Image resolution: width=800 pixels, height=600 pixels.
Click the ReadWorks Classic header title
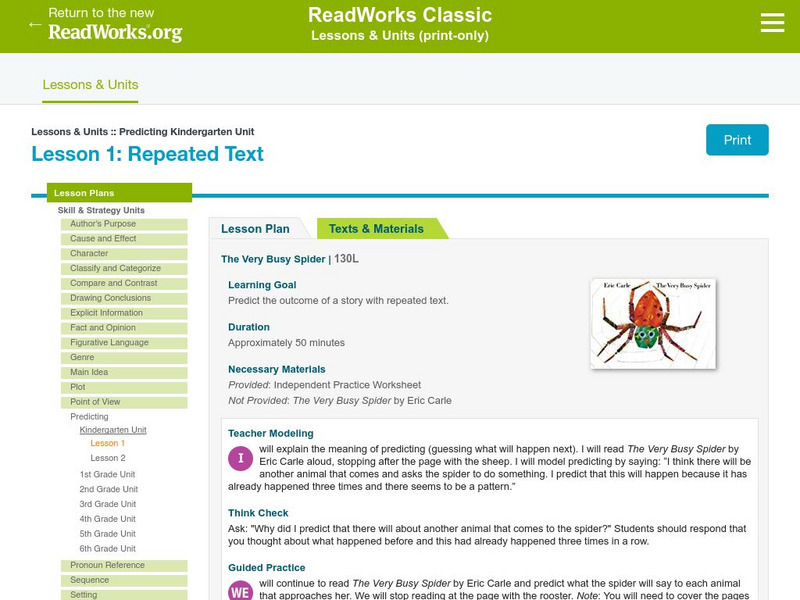click(x=400, y=15)
